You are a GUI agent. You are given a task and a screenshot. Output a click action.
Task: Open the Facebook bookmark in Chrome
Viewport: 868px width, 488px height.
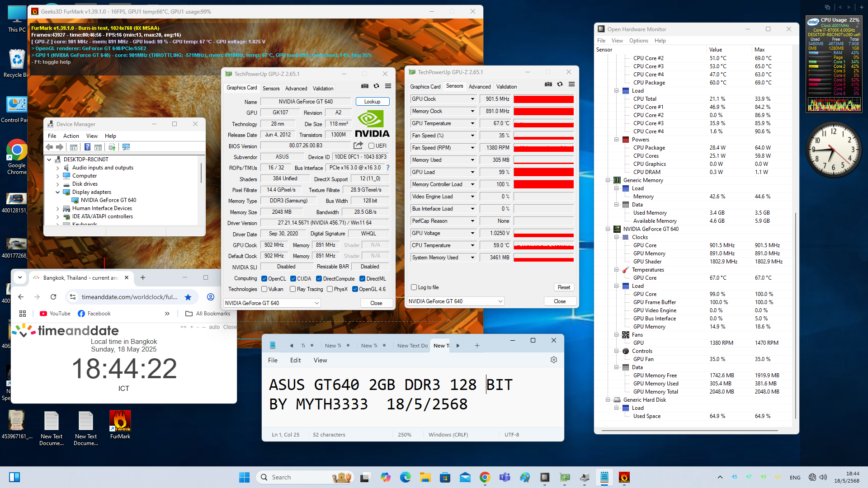pyautogui.click(x=94, y=314)
